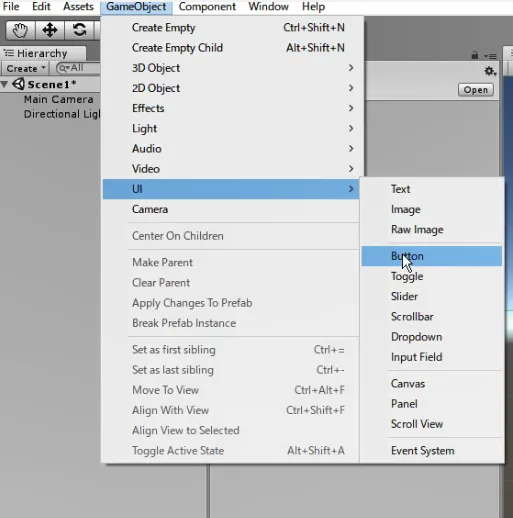Screen dimensions: 513x518
Task: Select the Scene1 row
Action: coord(50,84)
